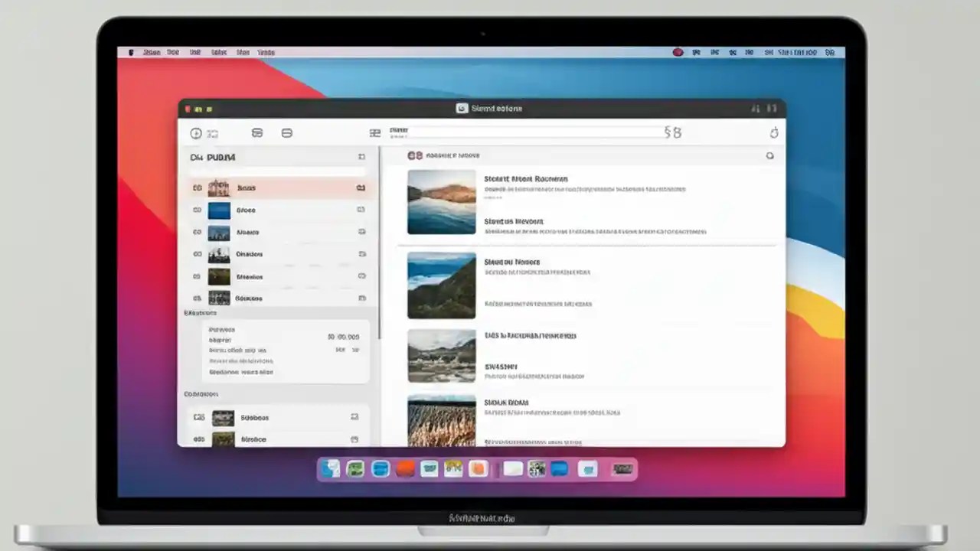This screenshot has height=551, width=980.
Task: Click the circled plus icon in the toolbar
Action: (x=196, y=132)
